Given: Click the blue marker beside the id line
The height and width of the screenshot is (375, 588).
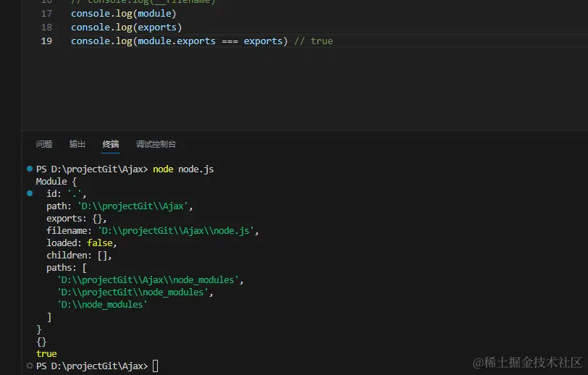Looking at the screenshot, I should (30, 193).
